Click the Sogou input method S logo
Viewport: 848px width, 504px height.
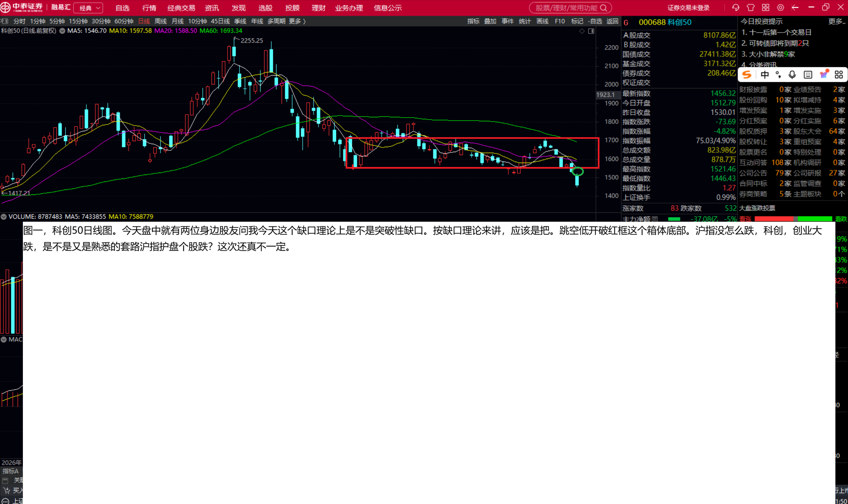coord(747,75)
